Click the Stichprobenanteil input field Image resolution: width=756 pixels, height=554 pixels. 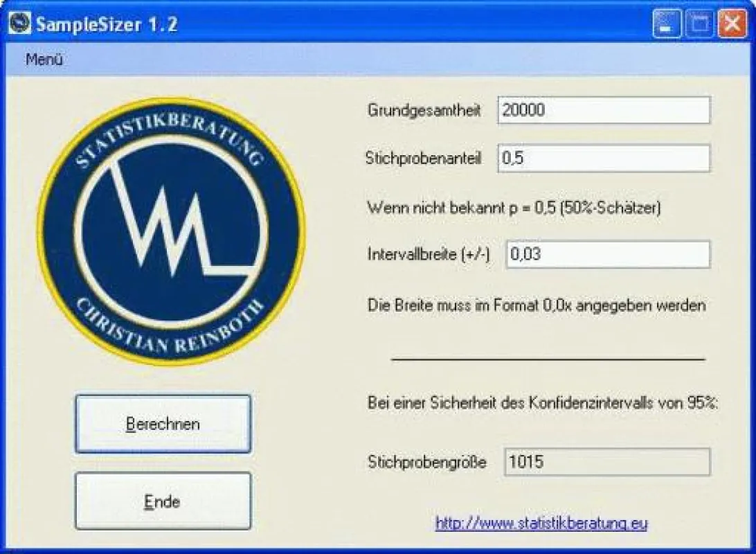pyautogui.click(x=604, y=158)
